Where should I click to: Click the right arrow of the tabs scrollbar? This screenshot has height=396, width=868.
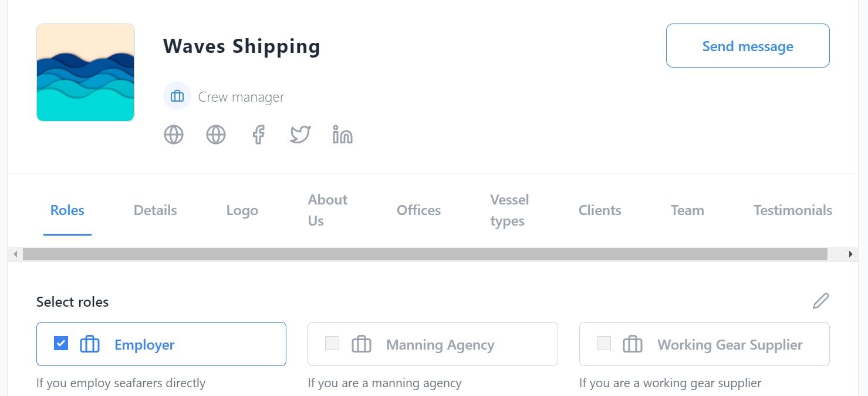coord(850,254)
